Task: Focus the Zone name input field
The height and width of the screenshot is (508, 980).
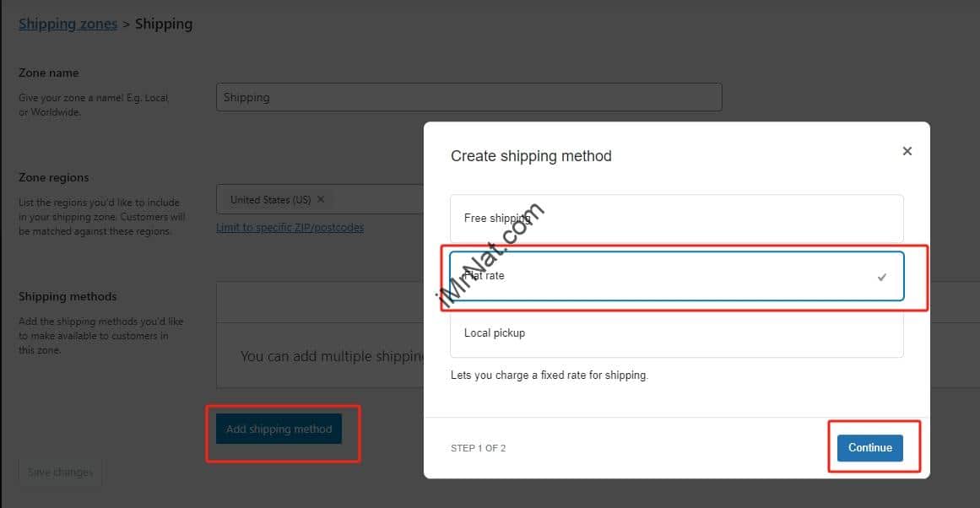Action: point(468,98)
